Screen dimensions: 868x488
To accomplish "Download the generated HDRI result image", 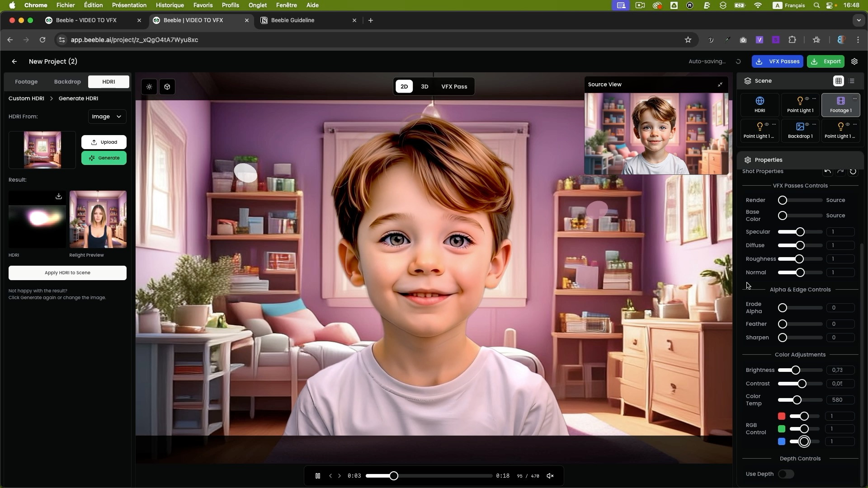I will [x=59, y=196].
